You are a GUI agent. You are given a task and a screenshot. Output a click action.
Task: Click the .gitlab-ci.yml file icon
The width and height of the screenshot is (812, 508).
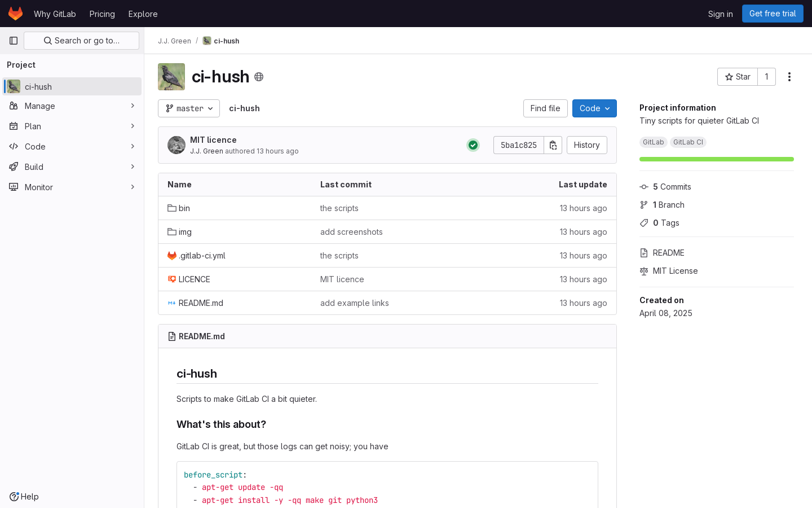[x=172, y=256]
